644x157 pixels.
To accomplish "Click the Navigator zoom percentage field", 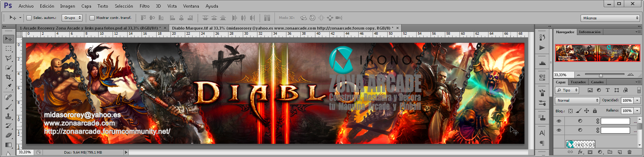I will [x=563, y=75].
